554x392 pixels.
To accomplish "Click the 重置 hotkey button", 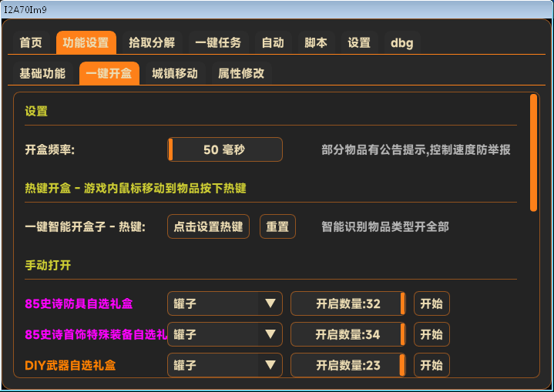I will [x=277, y=227].
